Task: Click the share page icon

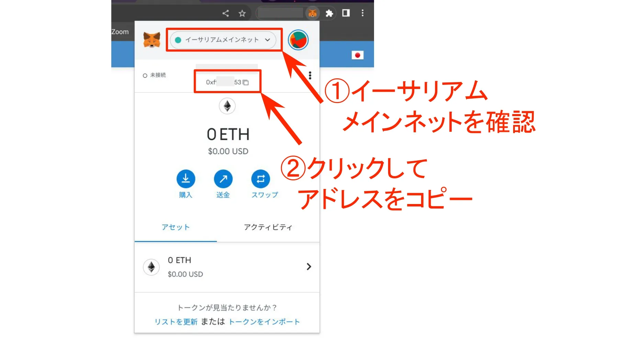Action: [226, 13]
